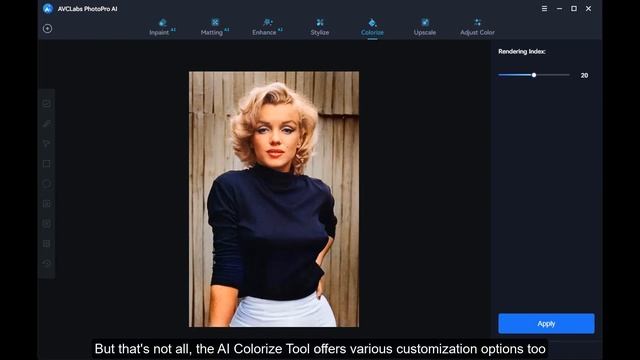The height and width of the screenshot is (360, 640).
Task: Select the brush tool in left sidebar
Action: click(x=47, y=124)
